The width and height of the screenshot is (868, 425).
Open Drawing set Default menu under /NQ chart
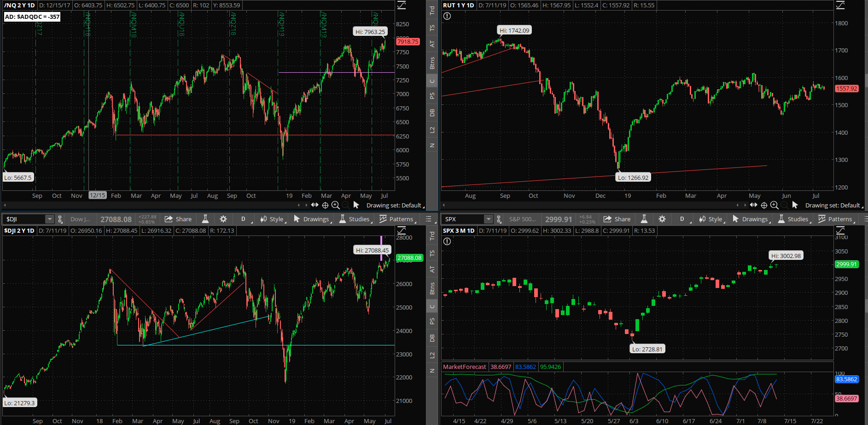[x=395, y=205]
